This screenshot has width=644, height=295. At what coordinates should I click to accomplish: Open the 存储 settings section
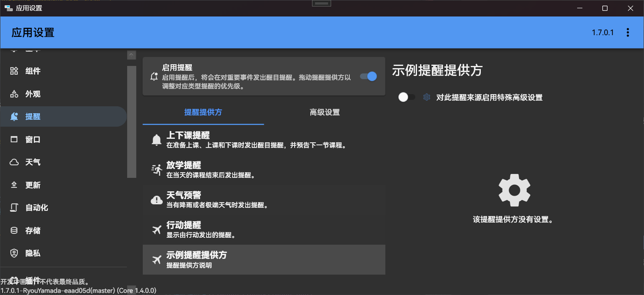33,230
